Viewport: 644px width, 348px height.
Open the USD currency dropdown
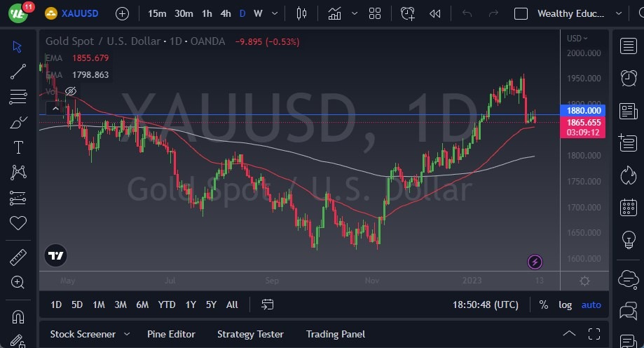[x=577, y=39]
